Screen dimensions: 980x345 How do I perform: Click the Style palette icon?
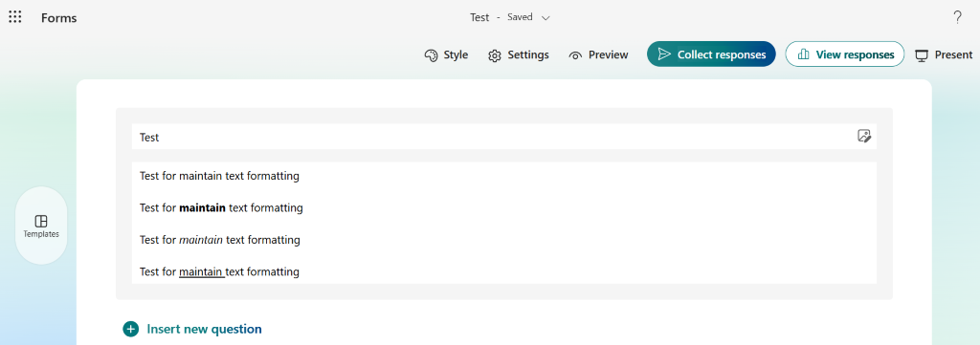[431, 55]
